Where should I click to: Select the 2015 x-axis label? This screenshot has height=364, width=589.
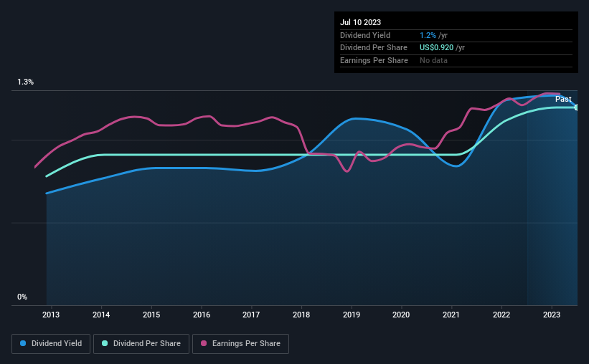[x=151, y=315]
